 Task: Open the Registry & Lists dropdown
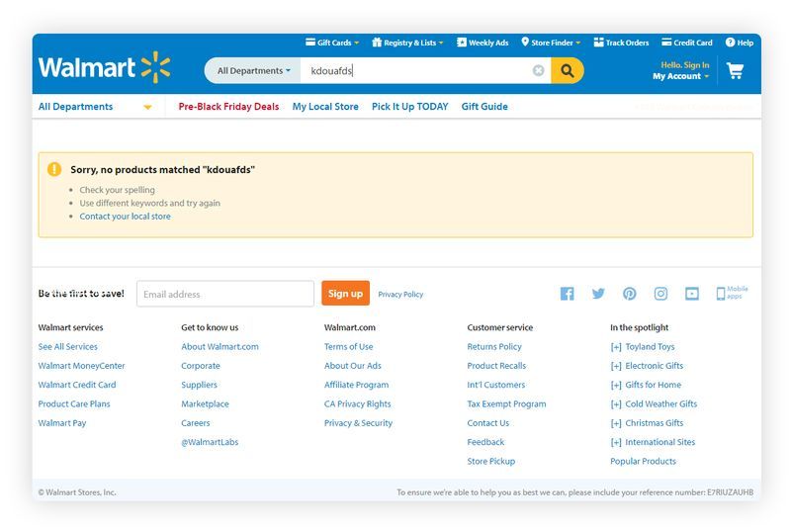[x=407, y=43]
